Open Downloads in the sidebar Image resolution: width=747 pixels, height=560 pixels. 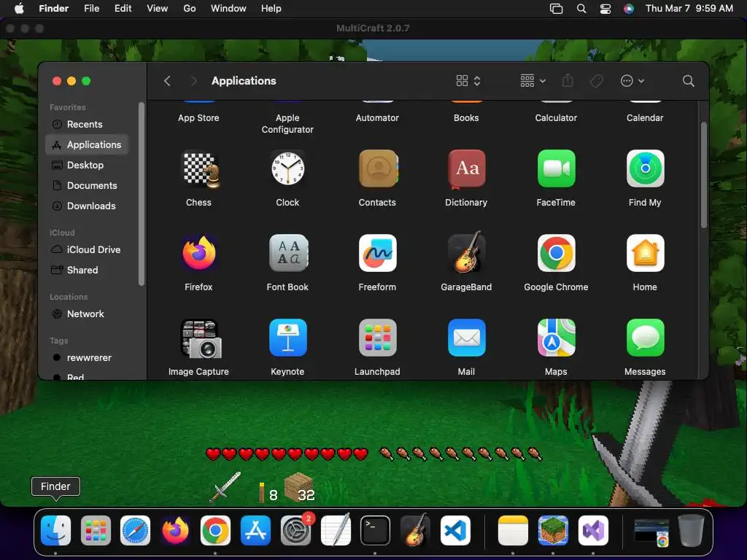coord(87,206)
